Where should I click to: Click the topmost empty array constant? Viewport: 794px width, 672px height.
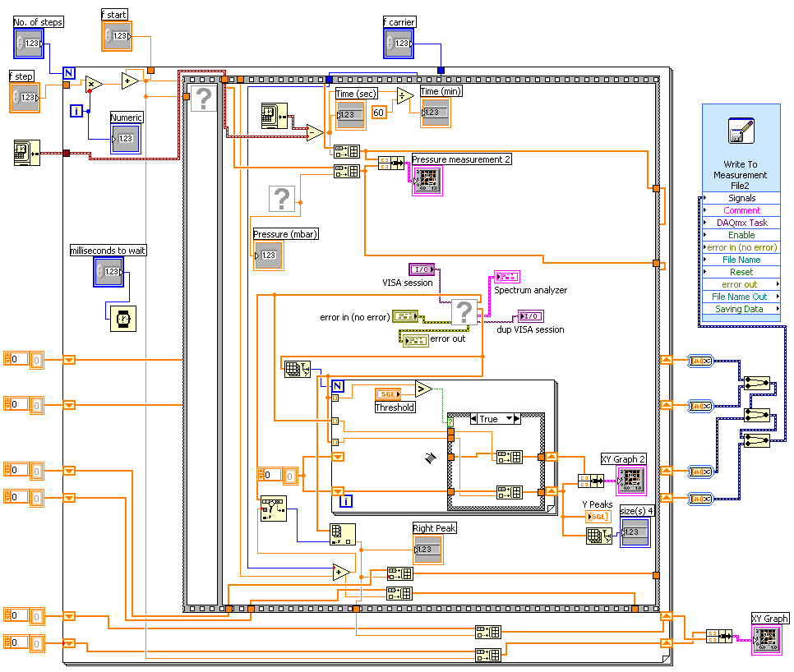pos(24,360)
